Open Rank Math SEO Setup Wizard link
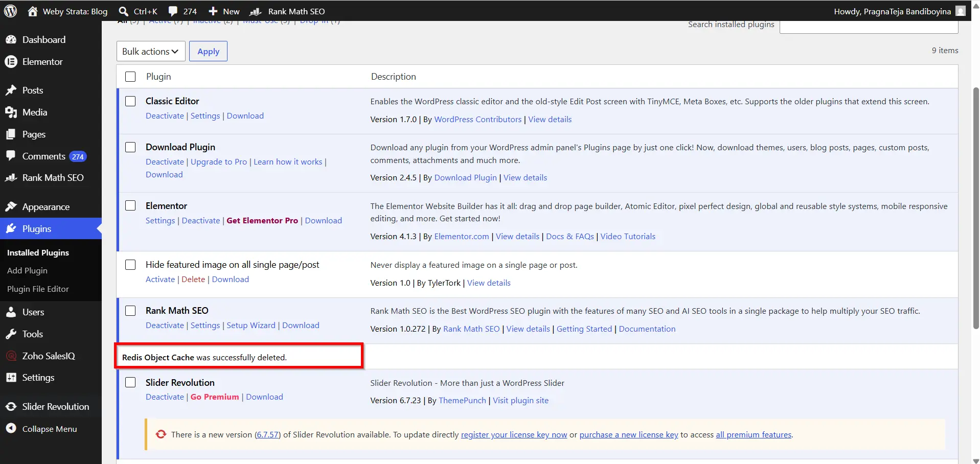Image resolution: width=980 pixels, height=464 pixels. (251, 326)
